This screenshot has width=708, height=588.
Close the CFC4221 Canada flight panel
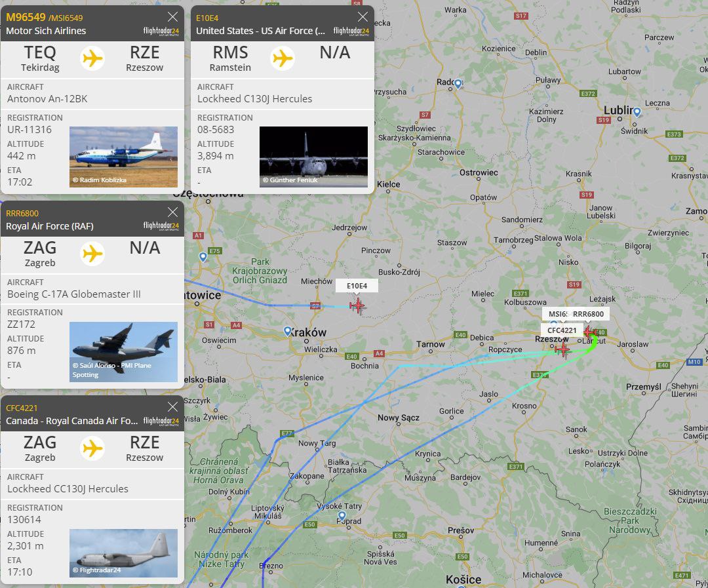pos(172,407)
